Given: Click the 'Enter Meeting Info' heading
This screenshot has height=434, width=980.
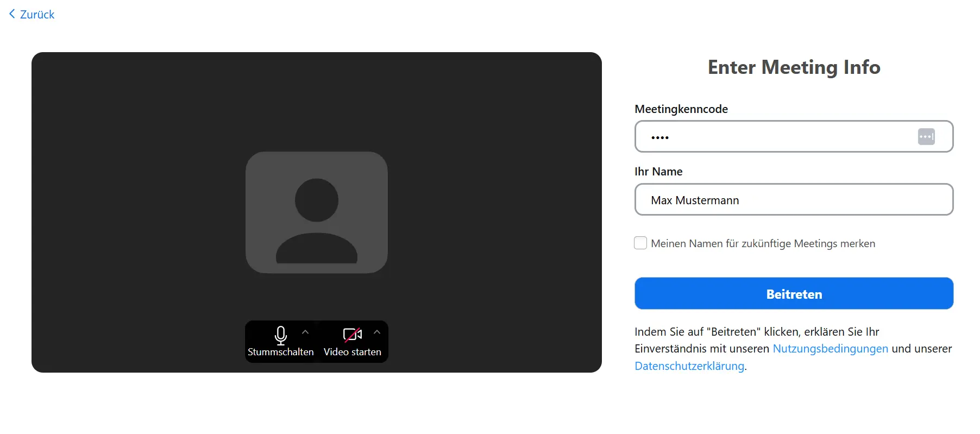Looking at the screenshot, I should coord(794,67).
